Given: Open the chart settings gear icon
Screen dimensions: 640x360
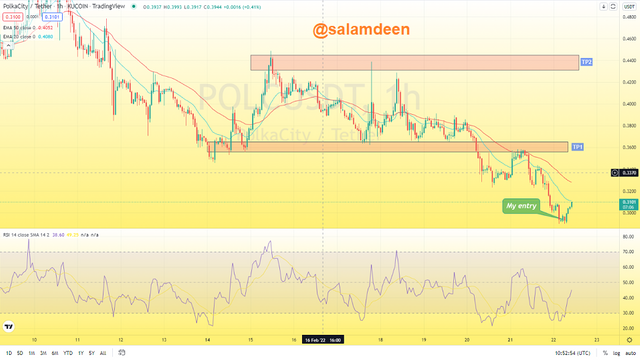Looking at the screenshot, I should [629, 340].
